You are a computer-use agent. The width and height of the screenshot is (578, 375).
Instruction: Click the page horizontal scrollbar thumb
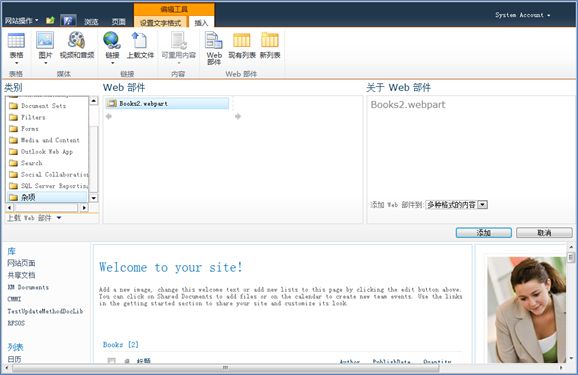(x=226, y=368)
